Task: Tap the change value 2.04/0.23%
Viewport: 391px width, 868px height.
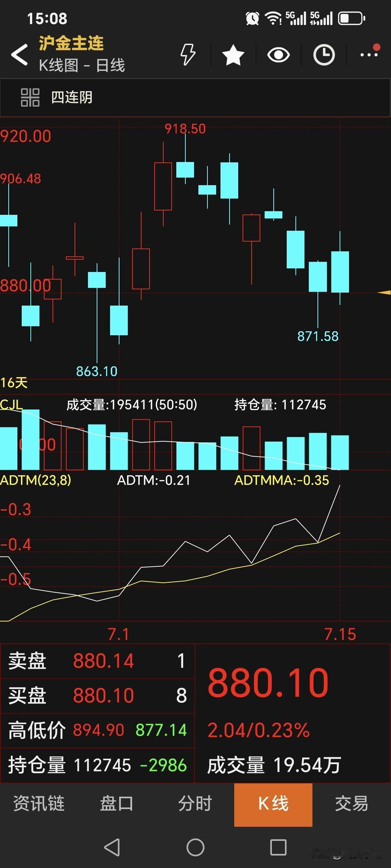Action: (258, 730)
